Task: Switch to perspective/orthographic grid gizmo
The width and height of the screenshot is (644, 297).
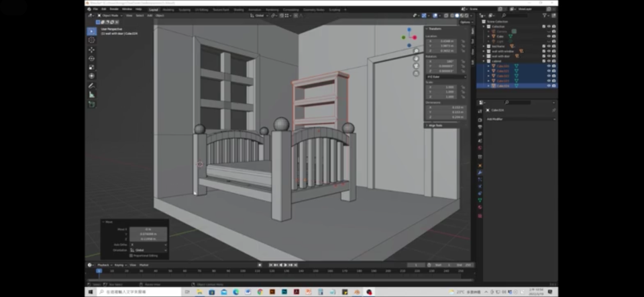Action: click(x=416, y=74)
